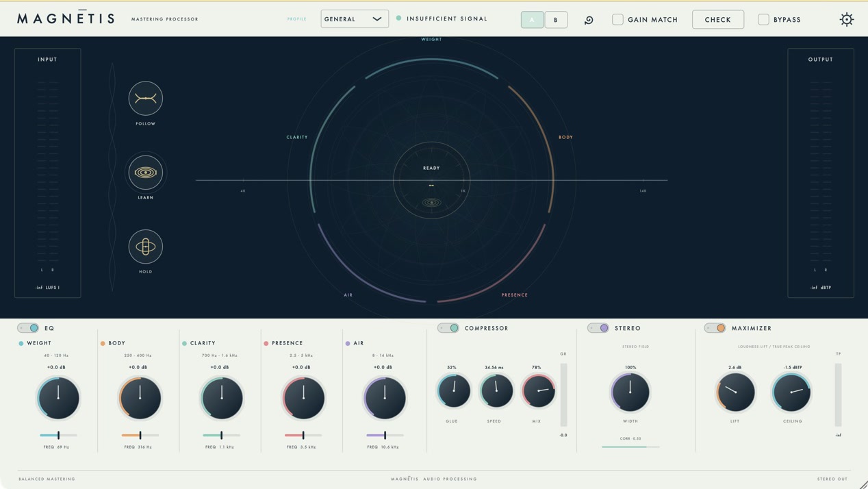Click the Weight gain knob

58,398
